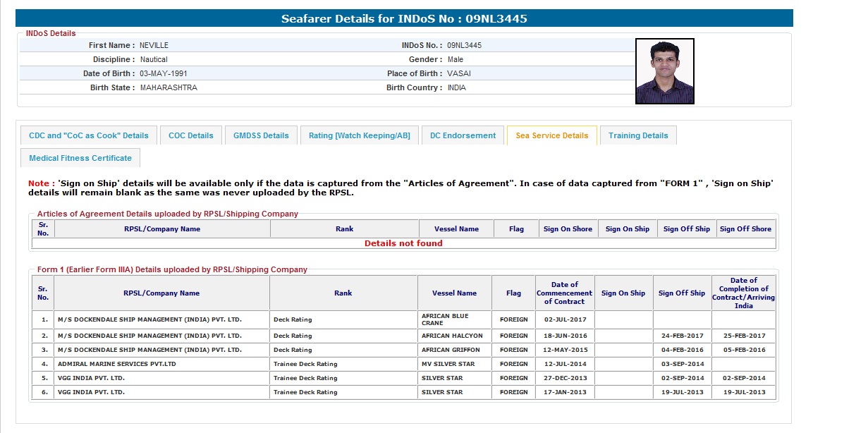Go to the DC Endorsement tab
Image resolution: width=868 pixels, height=433 pixels.
pos(463,135)
